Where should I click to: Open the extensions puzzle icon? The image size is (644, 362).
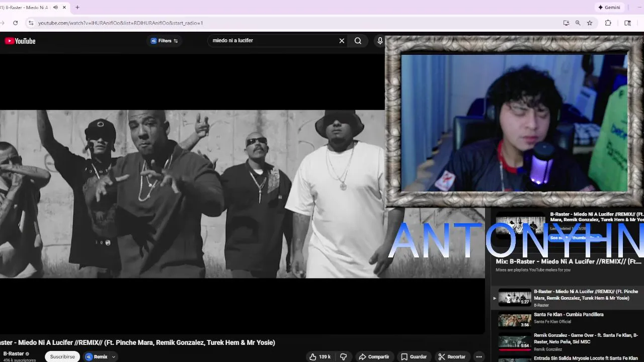tap(608, 23)
